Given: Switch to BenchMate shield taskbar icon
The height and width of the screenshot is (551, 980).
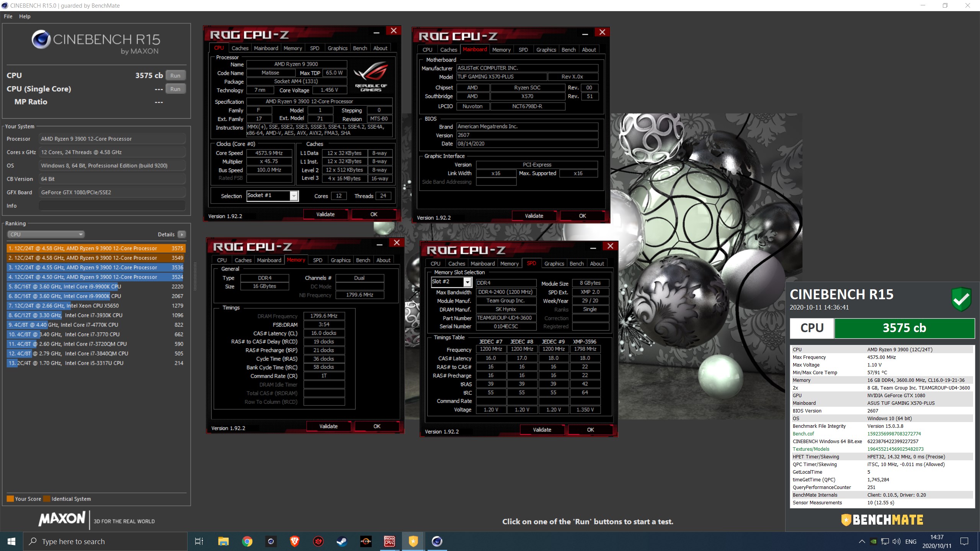Looking at the screenshot, I should (x=413, y=541).
